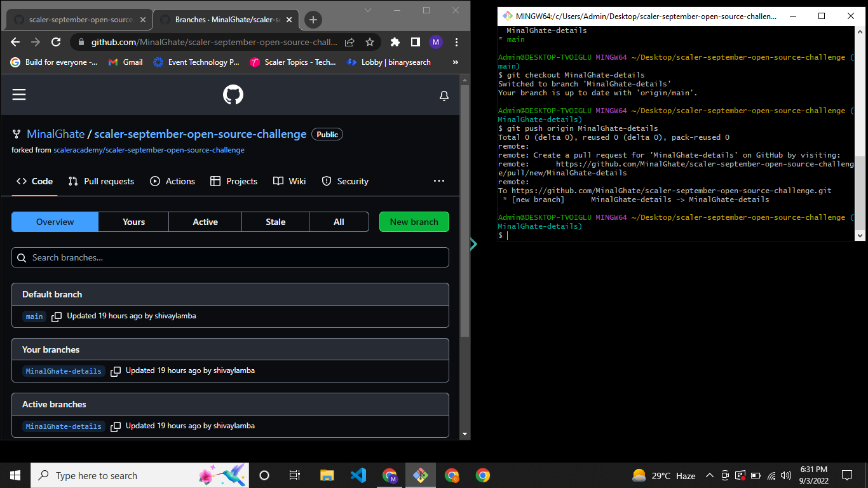The height and width of the screenshot is (488, 868).
Task: Click the blue expand arrow beside the browser
Action: (x=473, y=244)
